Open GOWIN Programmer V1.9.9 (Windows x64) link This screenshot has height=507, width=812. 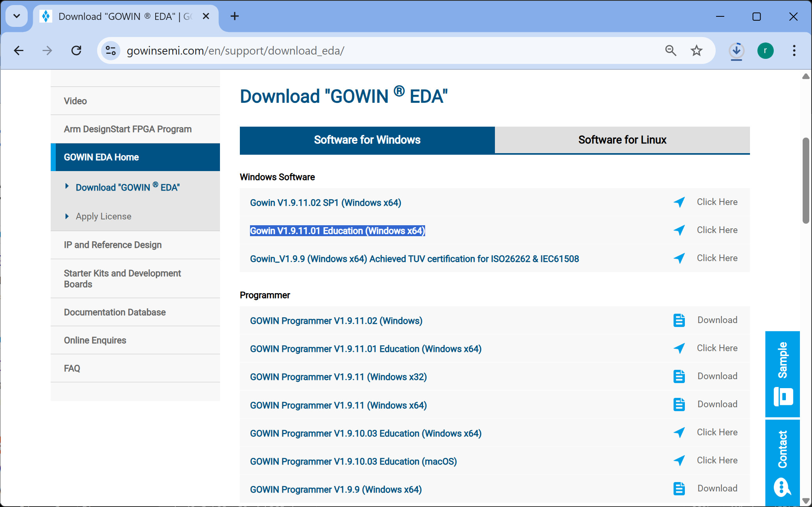point(336,489)
